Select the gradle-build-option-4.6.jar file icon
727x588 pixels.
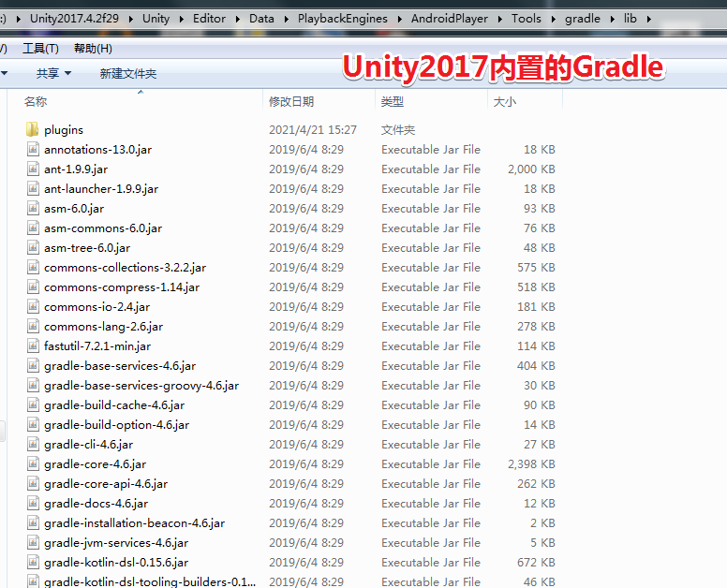[x=33, y=424]
